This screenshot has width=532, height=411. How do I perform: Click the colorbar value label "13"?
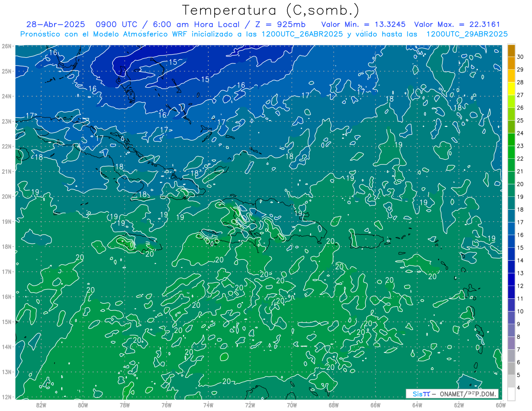(x=520, y=273)
